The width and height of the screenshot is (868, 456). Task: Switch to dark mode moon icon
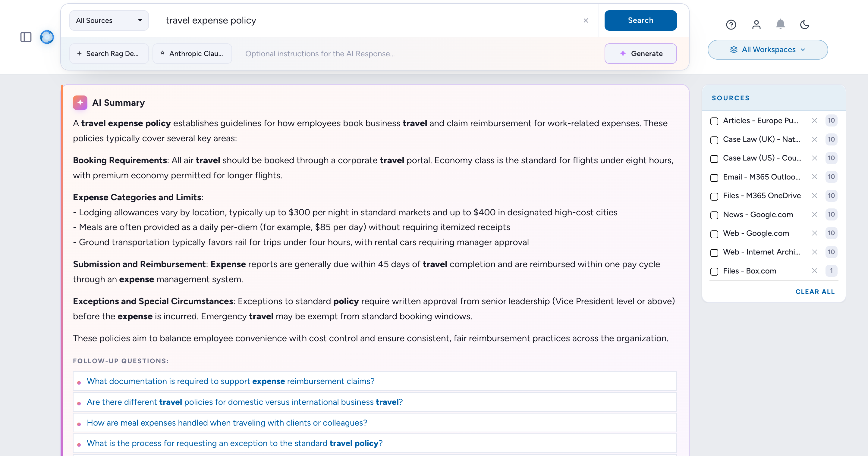[x=805, y=25]
